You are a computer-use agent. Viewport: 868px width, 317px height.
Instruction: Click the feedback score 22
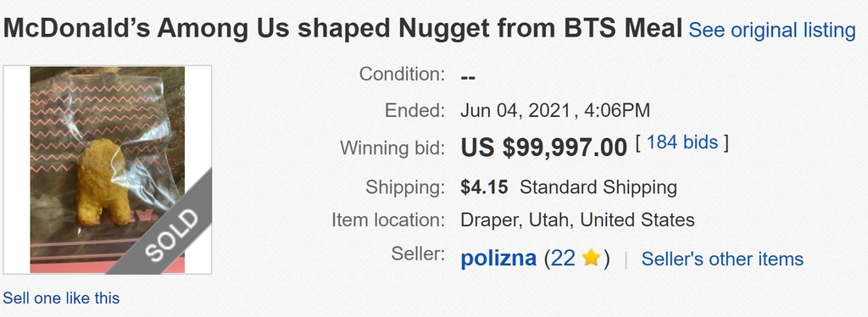pos(563,259)
